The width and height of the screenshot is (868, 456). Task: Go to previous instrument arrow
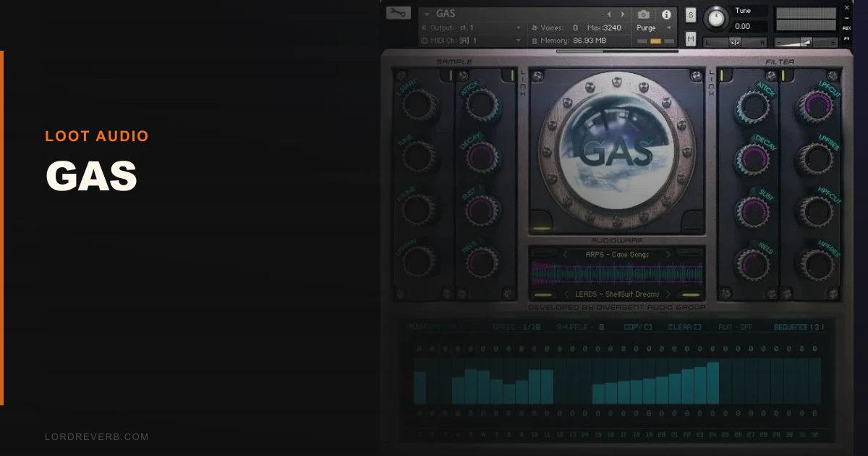(608, 14)
